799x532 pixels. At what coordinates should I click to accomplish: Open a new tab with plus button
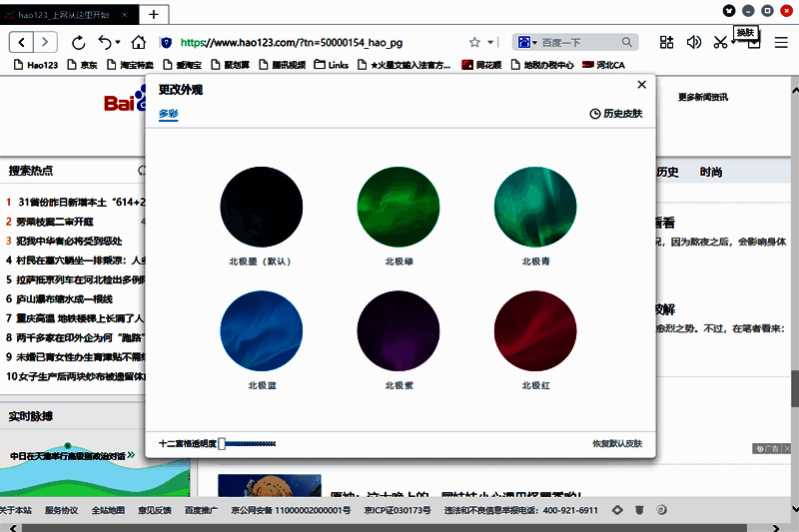pyautogui.click(x=154, y=14)
